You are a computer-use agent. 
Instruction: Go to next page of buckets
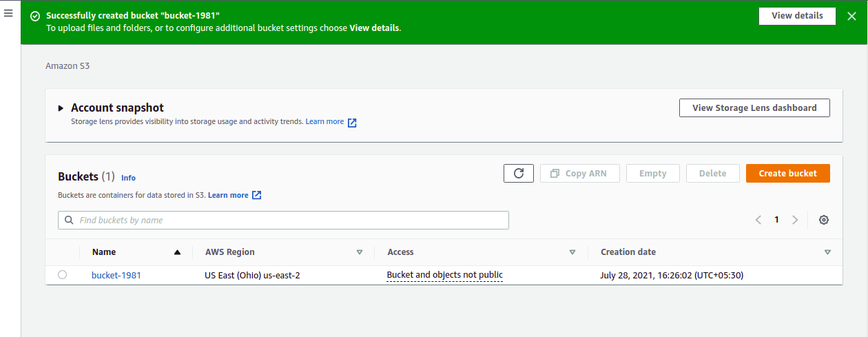pyautogui.click(x=795, y=220)
